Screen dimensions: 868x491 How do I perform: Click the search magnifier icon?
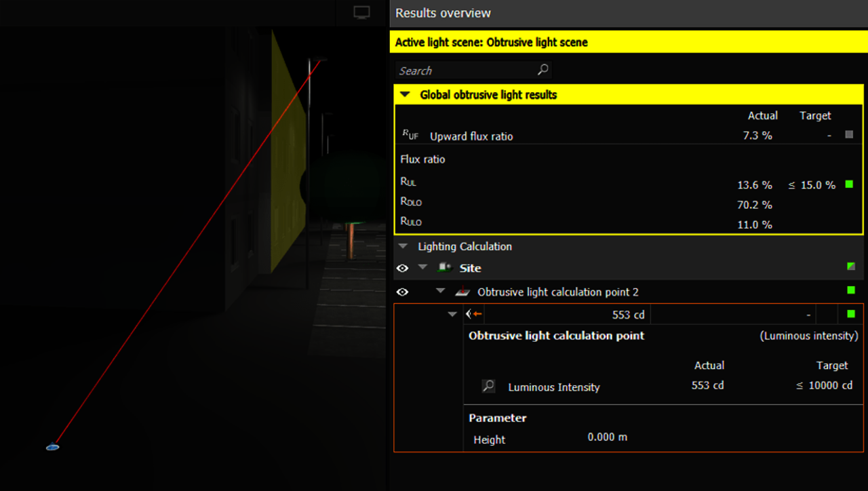(542, 70)
